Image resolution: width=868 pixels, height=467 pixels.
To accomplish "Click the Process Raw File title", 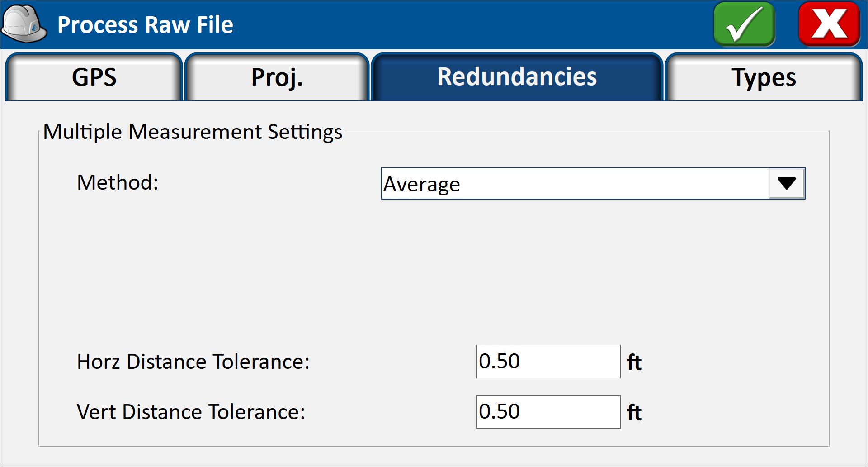I will click(x=145, y=24).
